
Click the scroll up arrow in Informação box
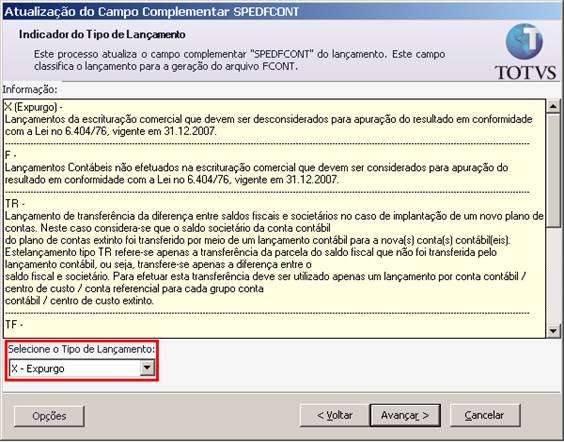553,106
